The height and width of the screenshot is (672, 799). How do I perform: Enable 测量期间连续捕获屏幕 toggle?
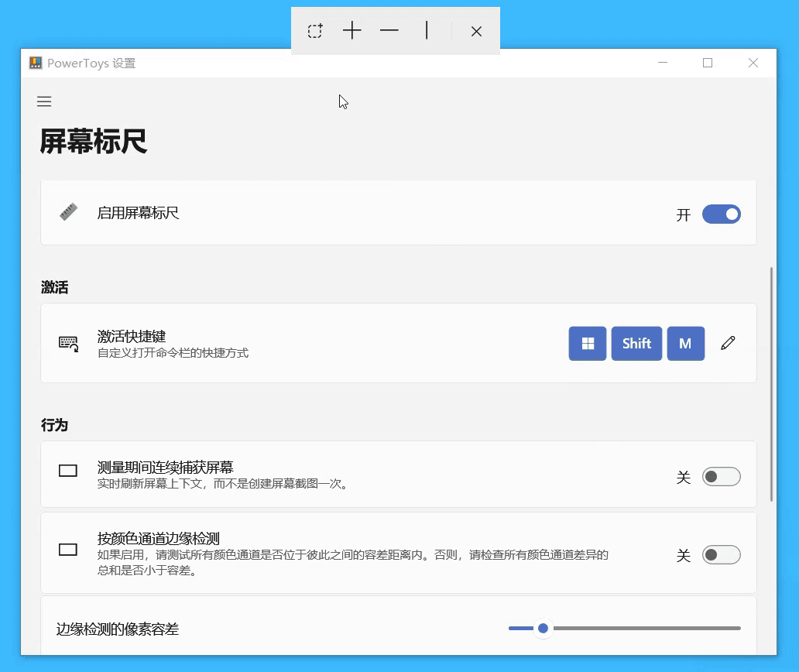tap(721, 476)
